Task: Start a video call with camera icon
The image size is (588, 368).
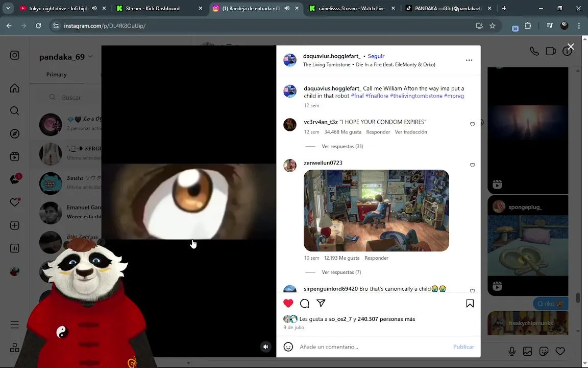Action: 551,51
